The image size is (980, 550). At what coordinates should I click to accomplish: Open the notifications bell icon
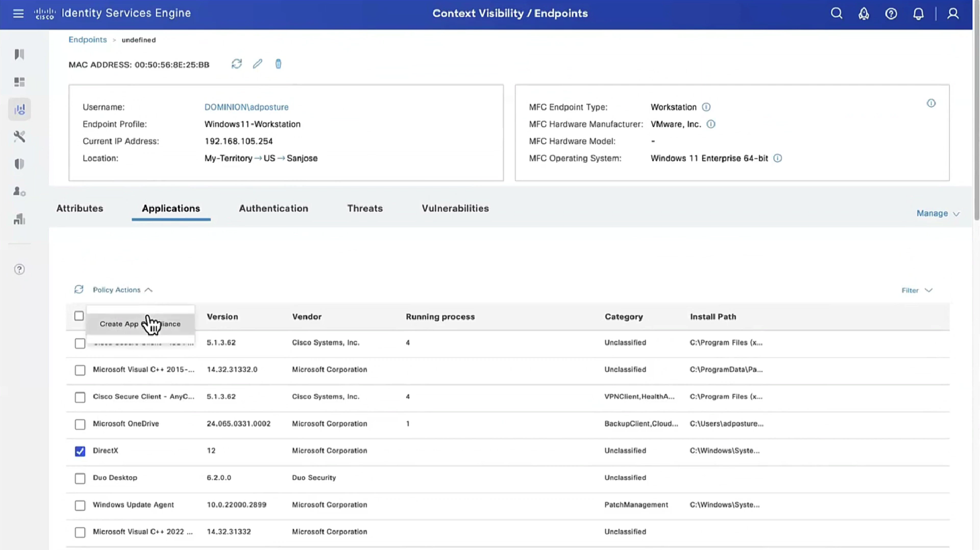[918, 13]
